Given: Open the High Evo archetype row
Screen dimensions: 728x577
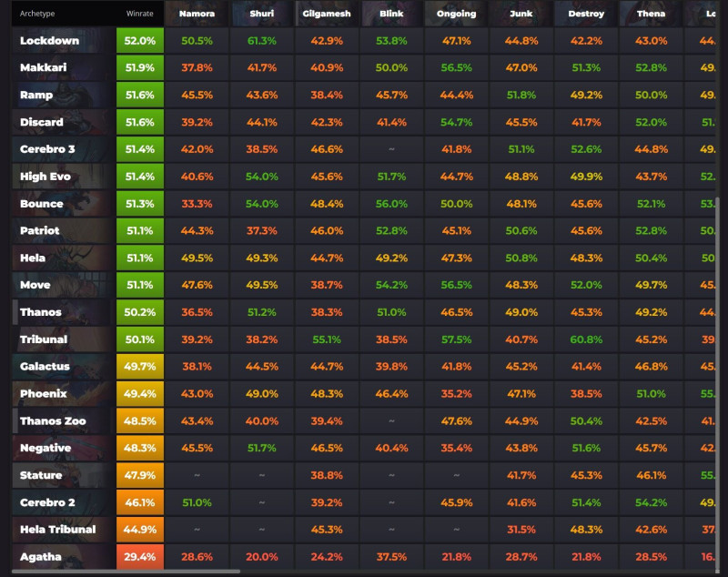Looking at the screenshot, I should (x=64, y=177).
